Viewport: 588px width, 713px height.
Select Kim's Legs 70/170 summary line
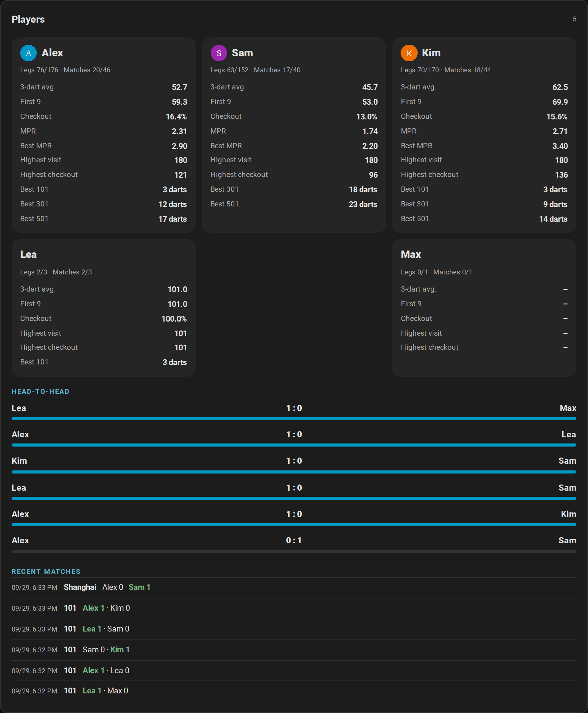tap(446, 70)
